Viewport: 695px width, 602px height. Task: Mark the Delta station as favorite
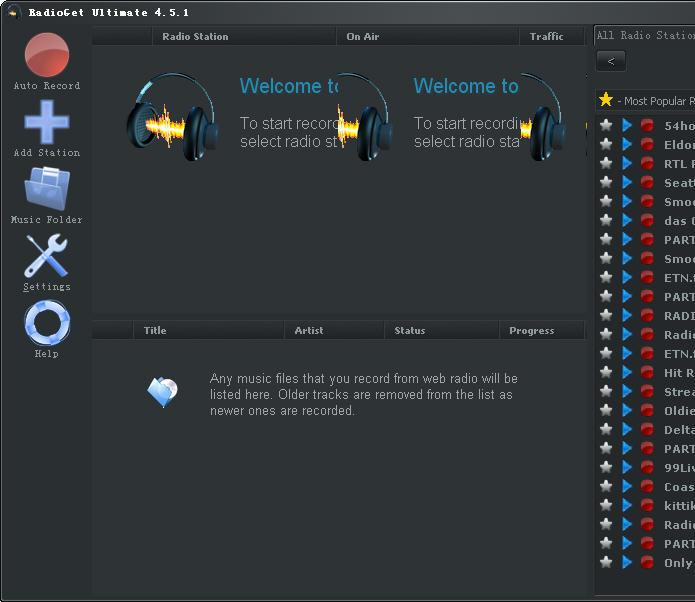[x=606, y=430]
